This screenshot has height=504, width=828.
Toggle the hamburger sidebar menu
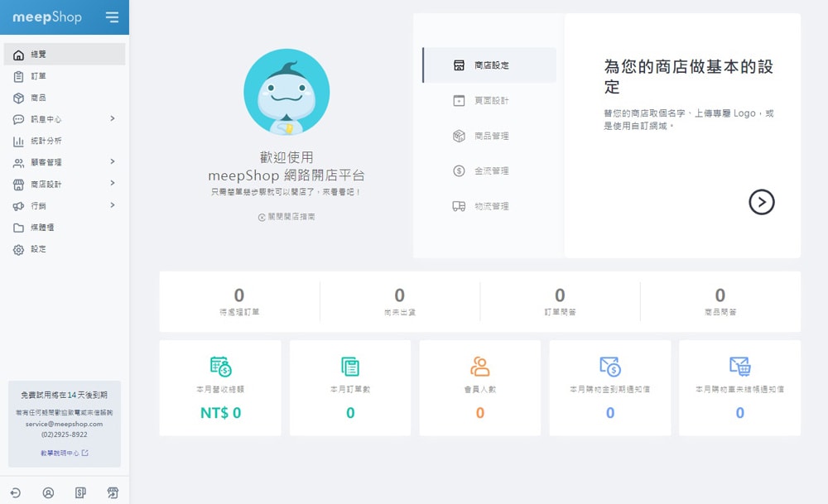pyautogui.click(x=112, y=17)
